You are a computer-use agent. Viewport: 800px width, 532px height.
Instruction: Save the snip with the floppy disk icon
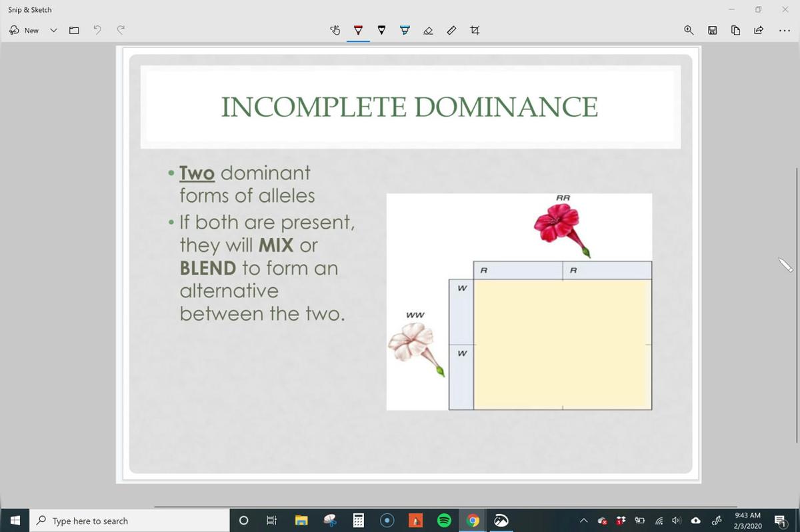tap(713, 31)
